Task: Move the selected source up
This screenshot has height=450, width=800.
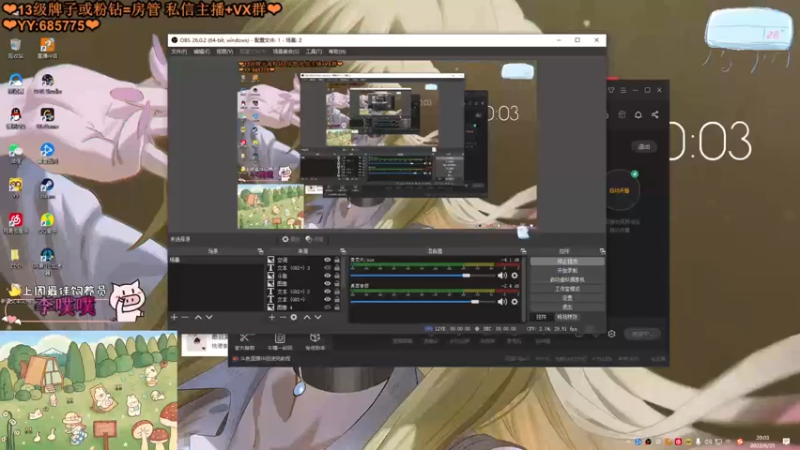Action: pyautogui.click(x=307, y=317)
